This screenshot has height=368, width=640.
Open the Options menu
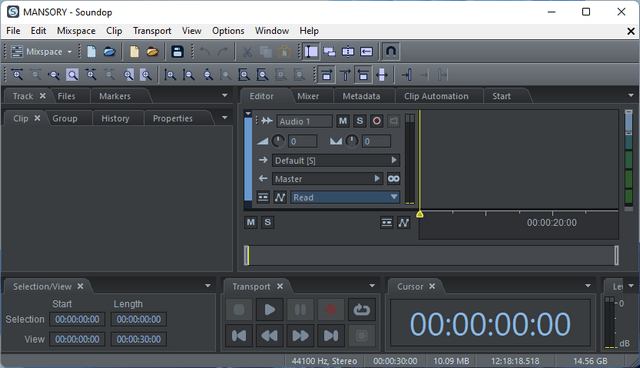click(228, 31)
